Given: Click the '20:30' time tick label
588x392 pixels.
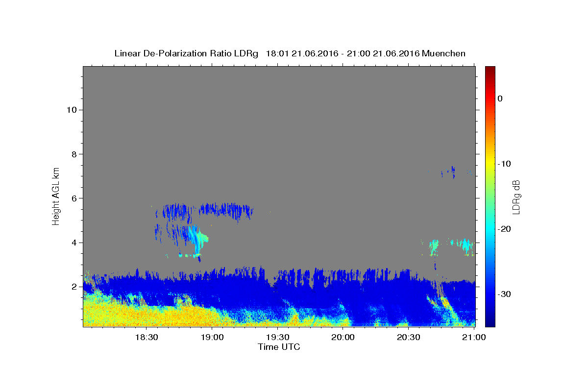Looking at the screenshot, I should pyautogui.click(x=409, y=337).
